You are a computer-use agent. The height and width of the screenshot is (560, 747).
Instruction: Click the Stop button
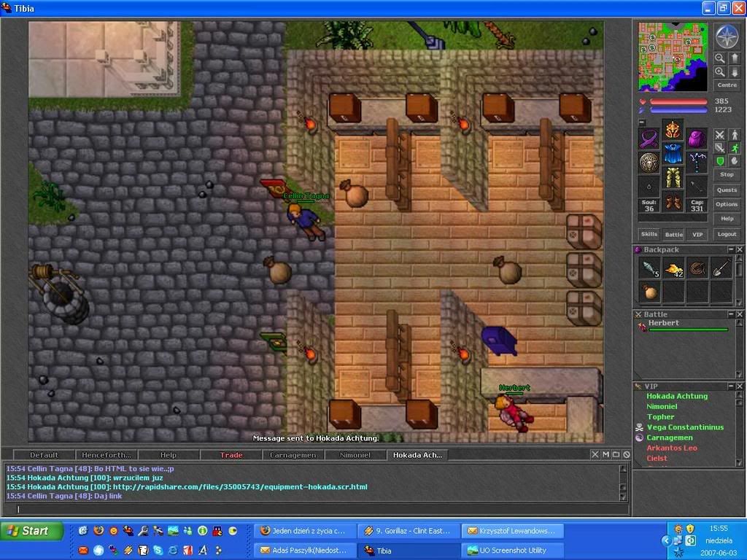point(727,175)
